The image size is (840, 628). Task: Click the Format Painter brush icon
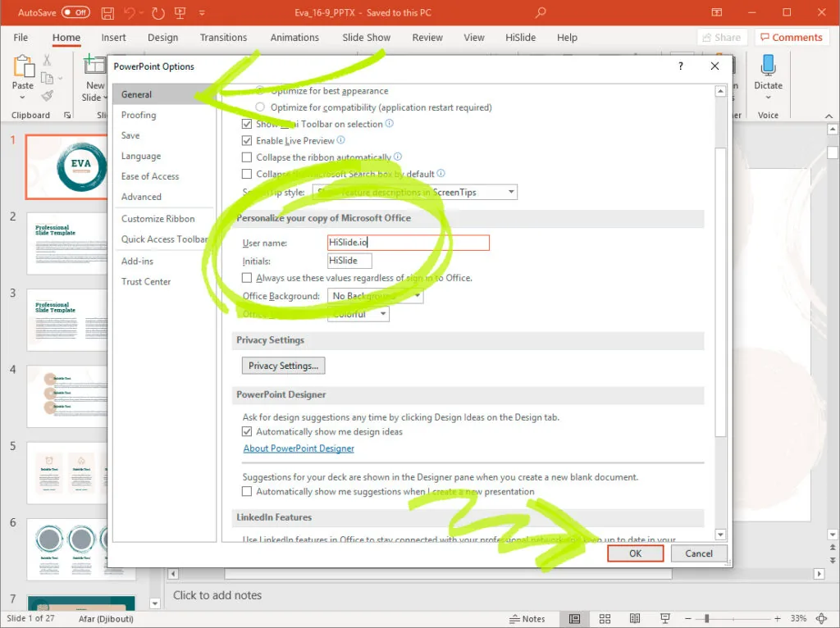pos(47,96)
